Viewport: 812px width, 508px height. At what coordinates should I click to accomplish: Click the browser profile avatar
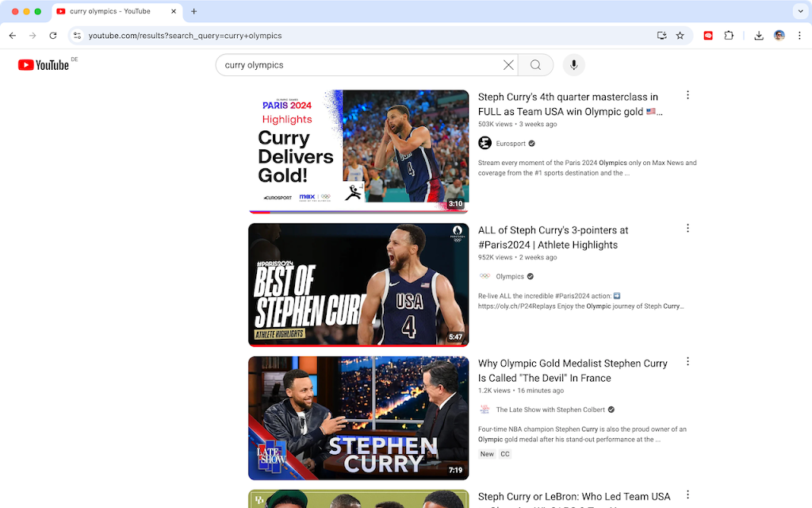tap(779, 35)
